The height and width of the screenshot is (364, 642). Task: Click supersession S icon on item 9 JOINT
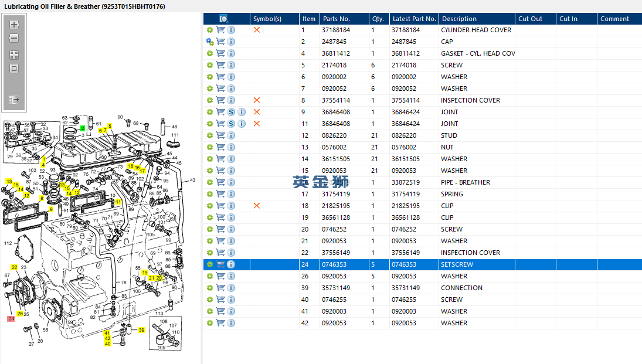click(231, 112)
